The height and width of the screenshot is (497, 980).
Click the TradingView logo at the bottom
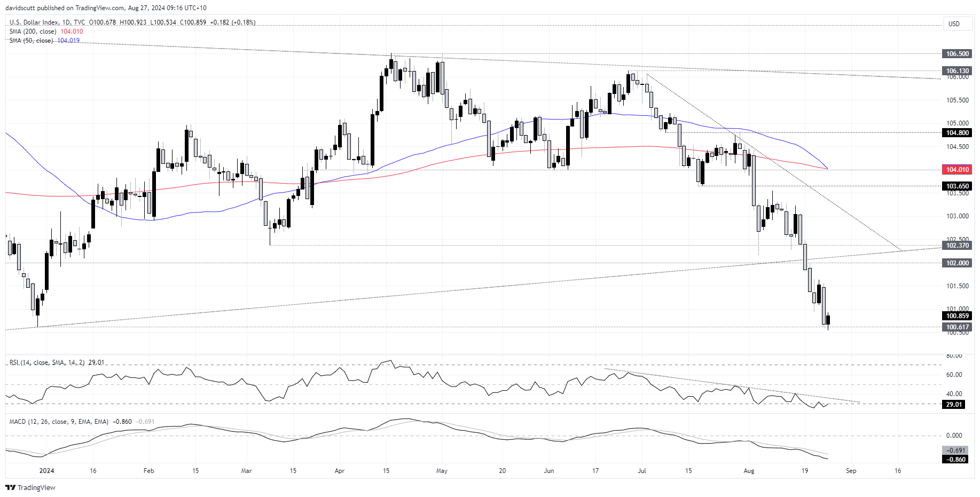[30, 487]
